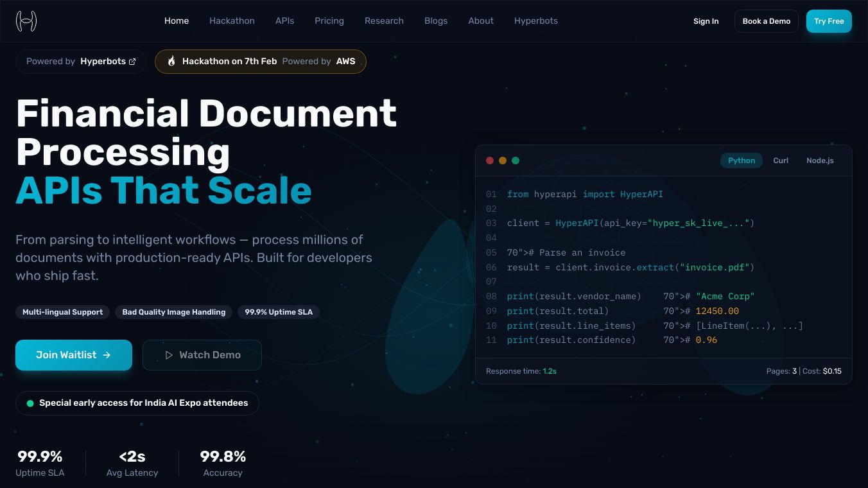868x488 pixels.
Task: Click the yellow traffic-light dot in code window
Action: (503, 161)
